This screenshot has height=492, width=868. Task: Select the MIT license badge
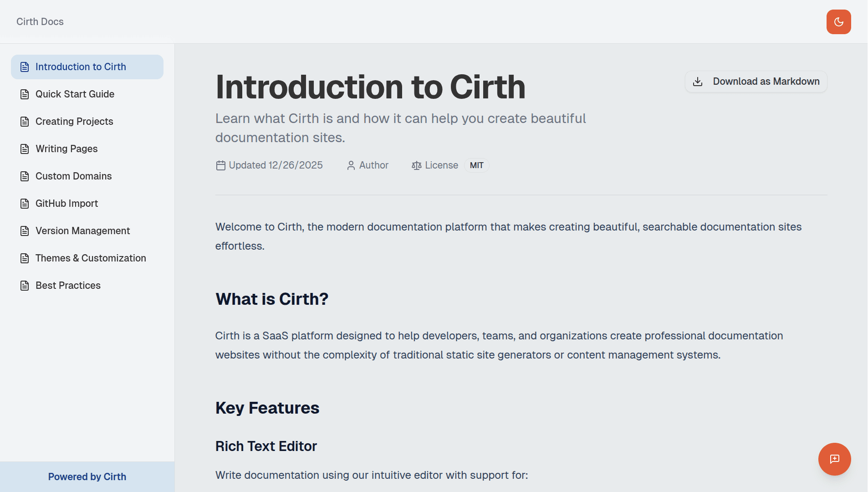click(476, 165)
